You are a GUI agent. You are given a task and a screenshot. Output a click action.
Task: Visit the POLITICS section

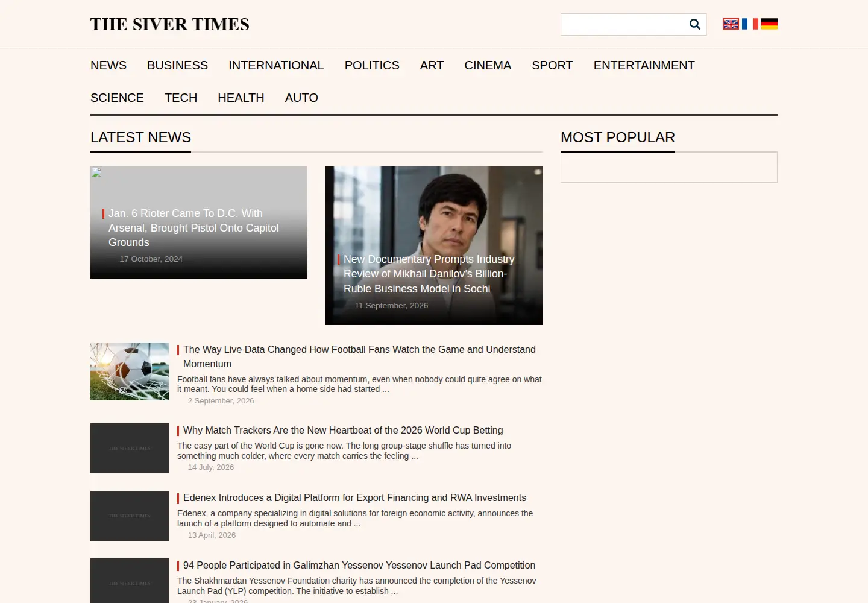point(372,65)
